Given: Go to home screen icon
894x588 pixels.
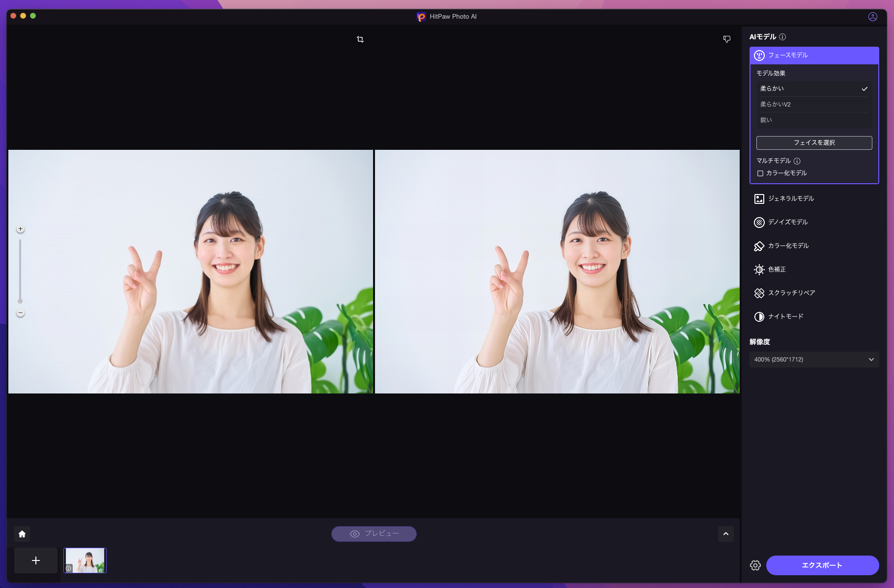Looking at the screenshot, I should click(x=22, y=534).
